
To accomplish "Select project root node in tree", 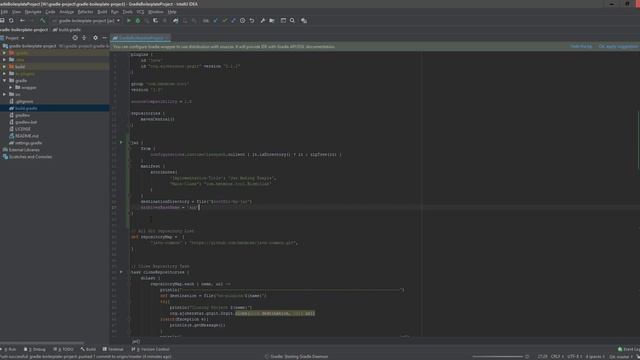I will tap(55, 46).
